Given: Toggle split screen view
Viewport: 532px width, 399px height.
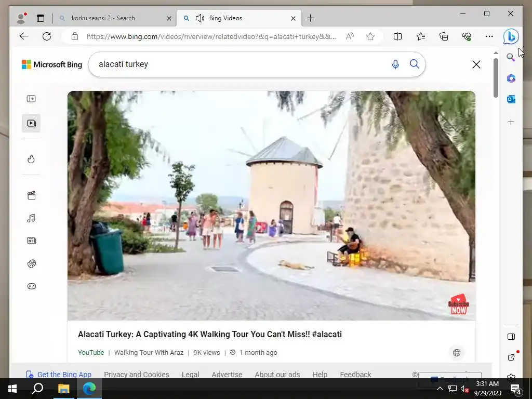Looking at the screenshot, I should tap(397, 36).
